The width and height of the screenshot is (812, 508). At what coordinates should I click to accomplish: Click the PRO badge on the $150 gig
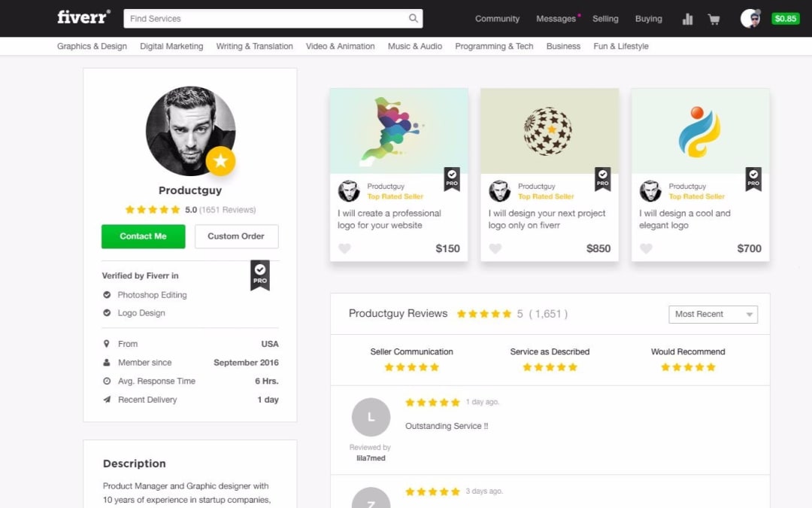[452, 180]
